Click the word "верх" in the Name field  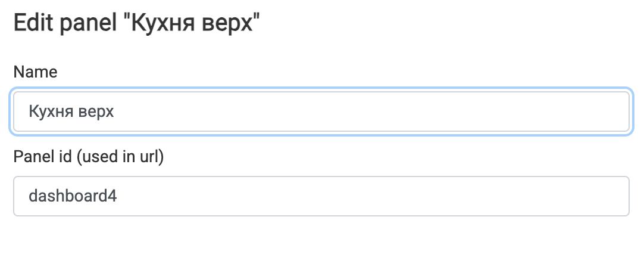(96, 111)
